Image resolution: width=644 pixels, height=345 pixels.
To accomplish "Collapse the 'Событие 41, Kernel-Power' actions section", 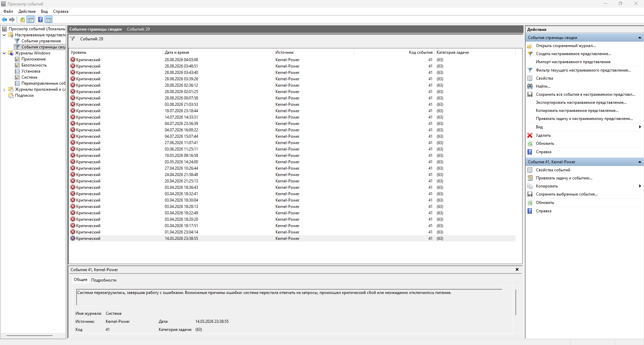I will 640,162.
